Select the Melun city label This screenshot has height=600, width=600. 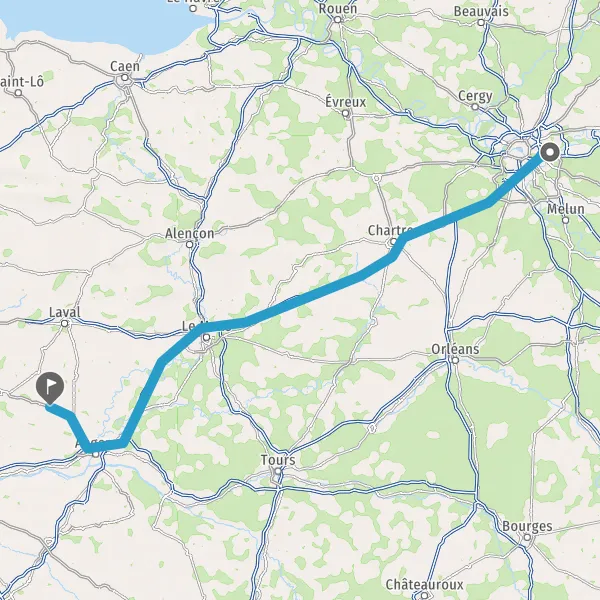pyautogui.click(x=566, y=209)
